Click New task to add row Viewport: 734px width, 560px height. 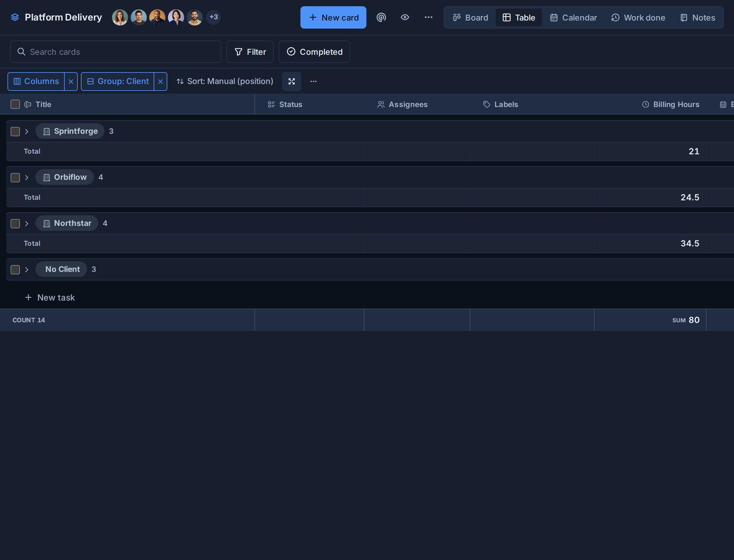[50, 297]
